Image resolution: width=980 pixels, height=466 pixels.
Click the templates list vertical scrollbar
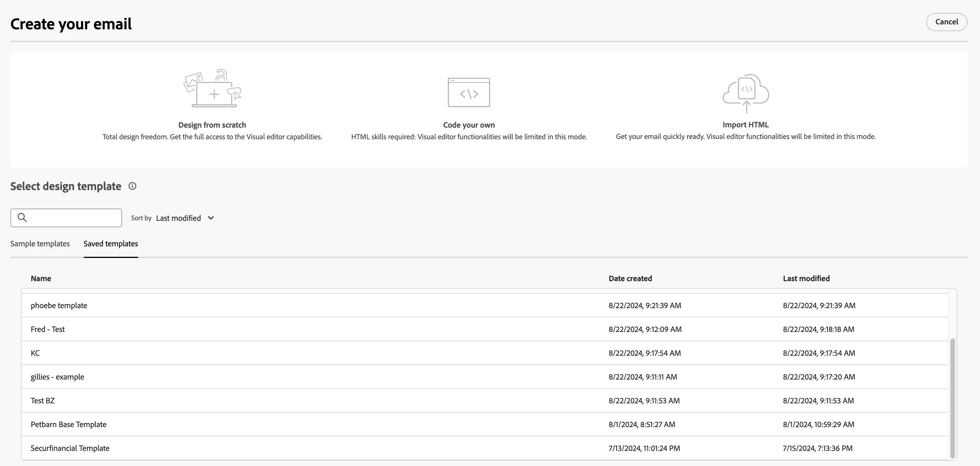(x=953, y=398)
